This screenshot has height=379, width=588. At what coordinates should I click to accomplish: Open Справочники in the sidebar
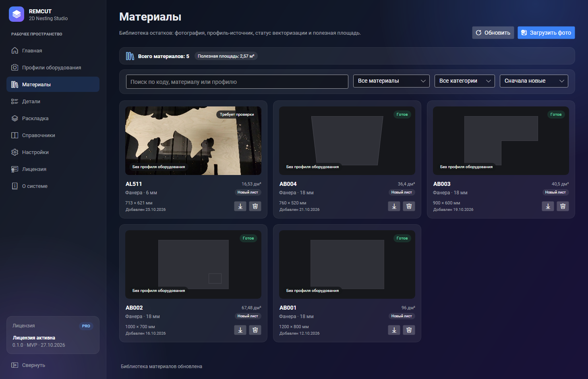point(53,135)
